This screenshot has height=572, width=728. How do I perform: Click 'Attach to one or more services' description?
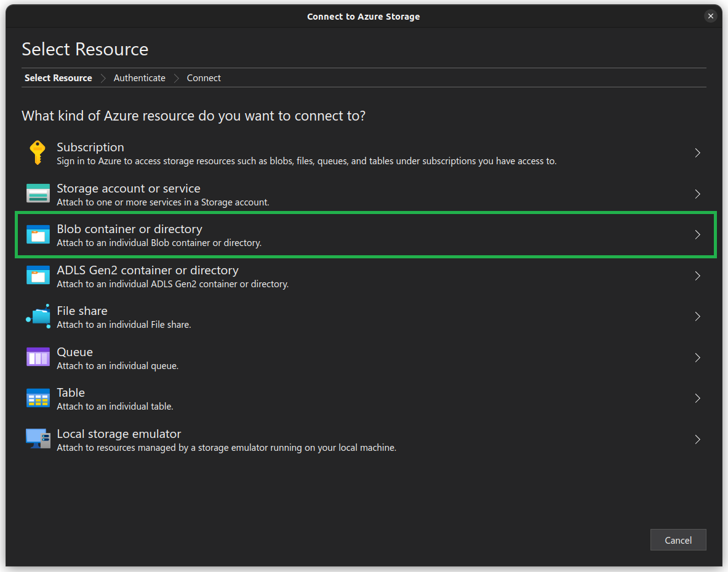click(x=163, y=202)
